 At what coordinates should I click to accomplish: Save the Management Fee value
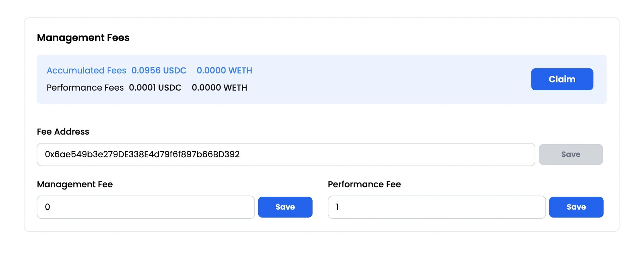[285, 207]
